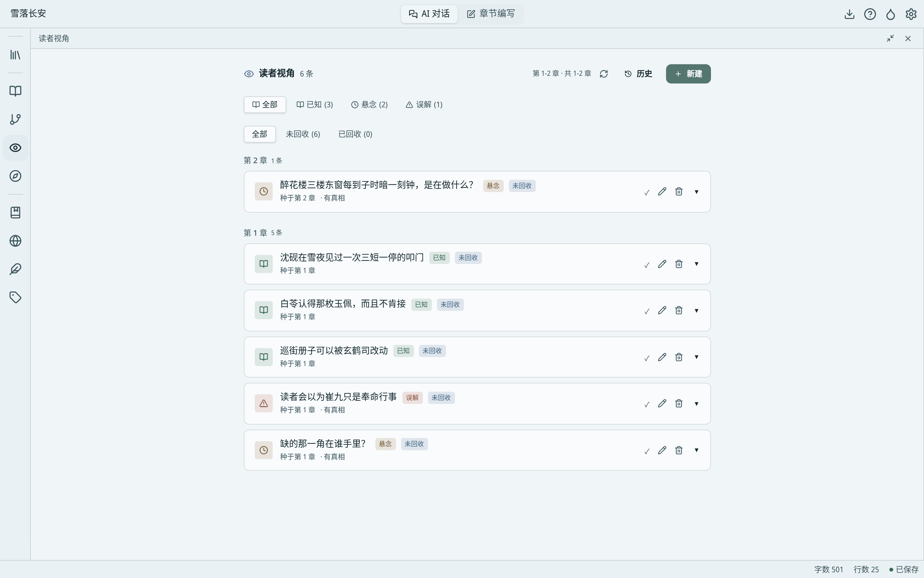Screen dimensions: 924x578
Task: Delete the 巡街册子 entry
Action: [x=679, y=357]
